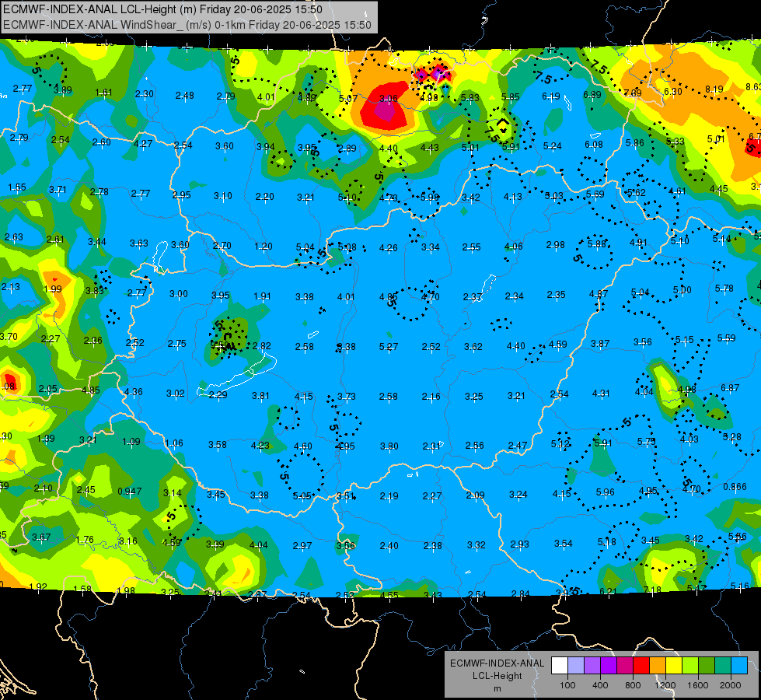Click the grid value '5.88'
Image resolution: width=761 pixels, height=700 pixels.
click(596, 244)
